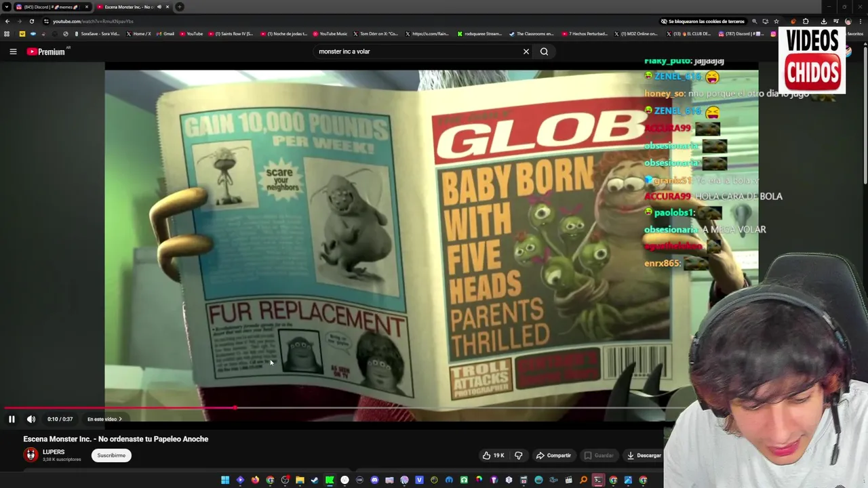The image size is (868, 488).
Task: Close the Discord browser tab
Action: [87, 7]
